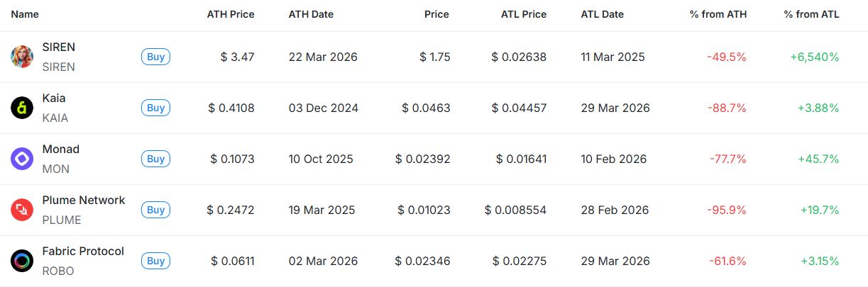Open the Plume Network coin name link

click(84, 201)
